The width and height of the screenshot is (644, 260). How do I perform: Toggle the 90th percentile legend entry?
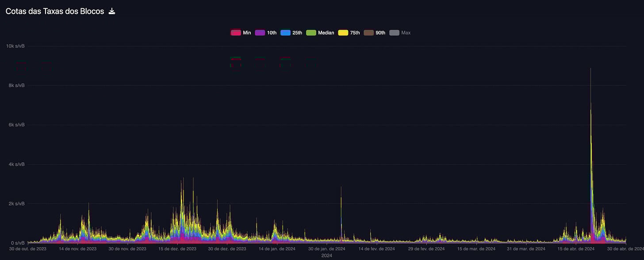(x=375, y=33)
